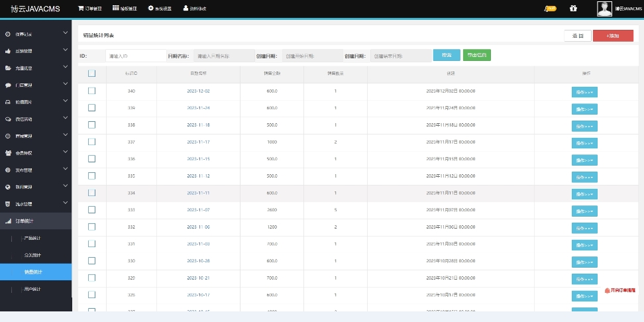This screenshot has width=644, height=322.
Task: Click the green export button
Action: tap(476, 56)
